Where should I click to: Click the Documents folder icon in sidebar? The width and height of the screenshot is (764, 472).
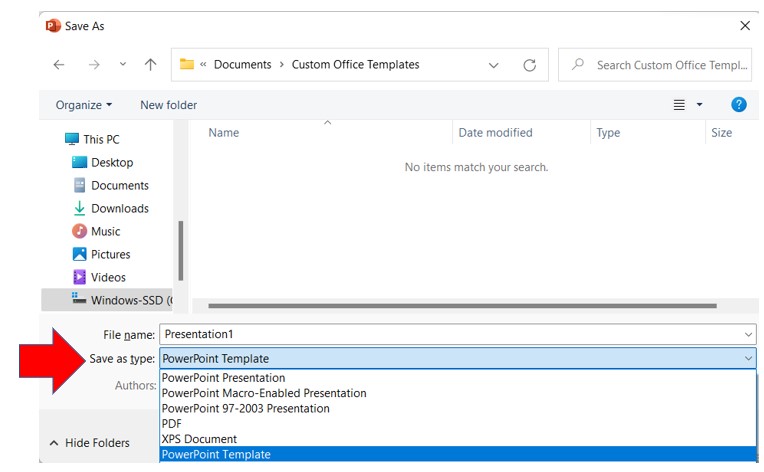pos(79,185)
